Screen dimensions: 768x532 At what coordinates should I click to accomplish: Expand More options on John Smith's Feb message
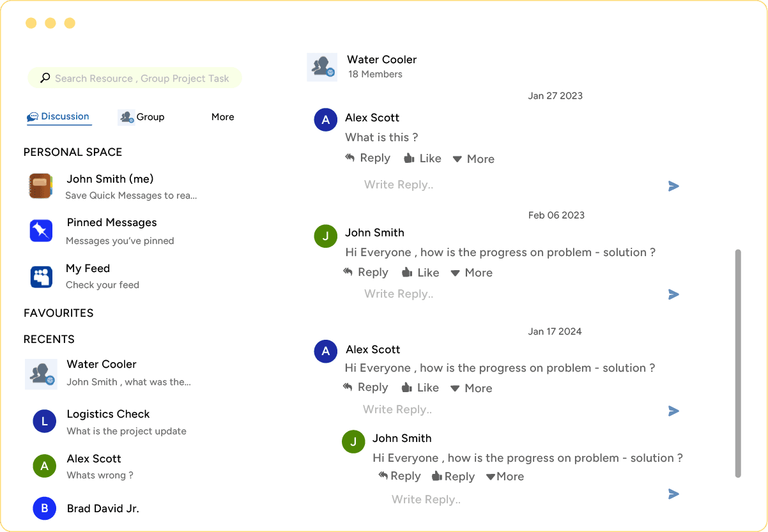(472, 272)
